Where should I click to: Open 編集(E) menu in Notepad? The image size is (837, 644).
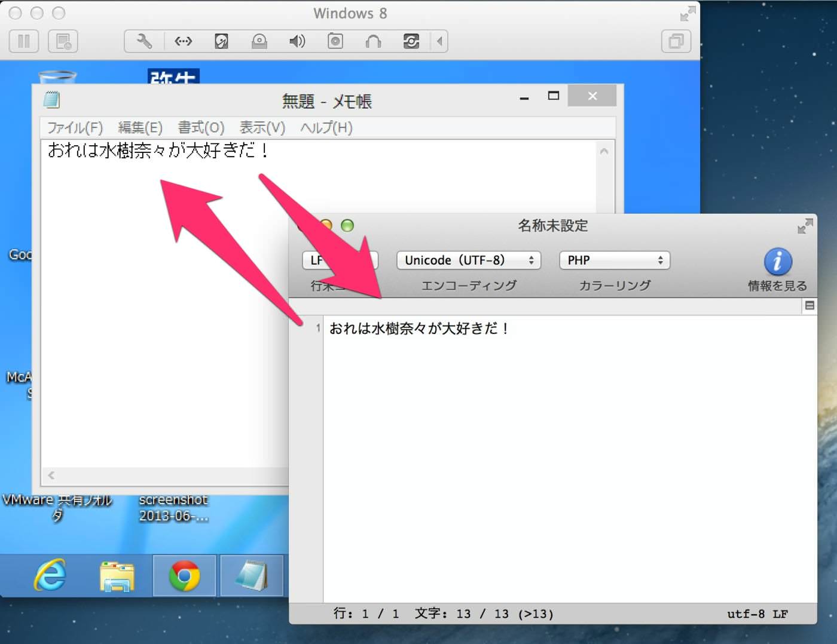click(x=140, y=128)
